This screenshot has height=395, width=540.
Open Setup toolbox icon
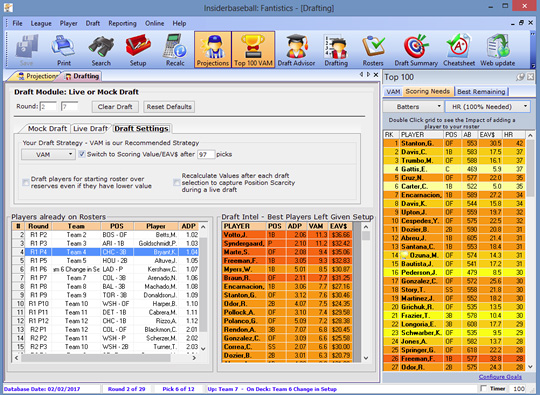138,50
